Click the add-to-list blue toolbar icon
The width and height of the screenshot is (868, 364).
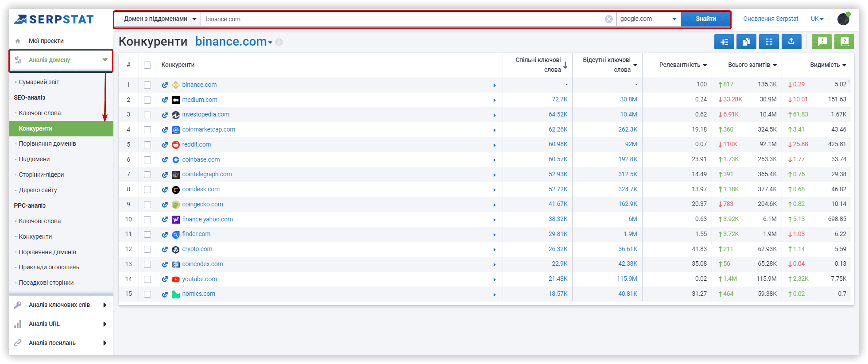click(x=724, y=42)
